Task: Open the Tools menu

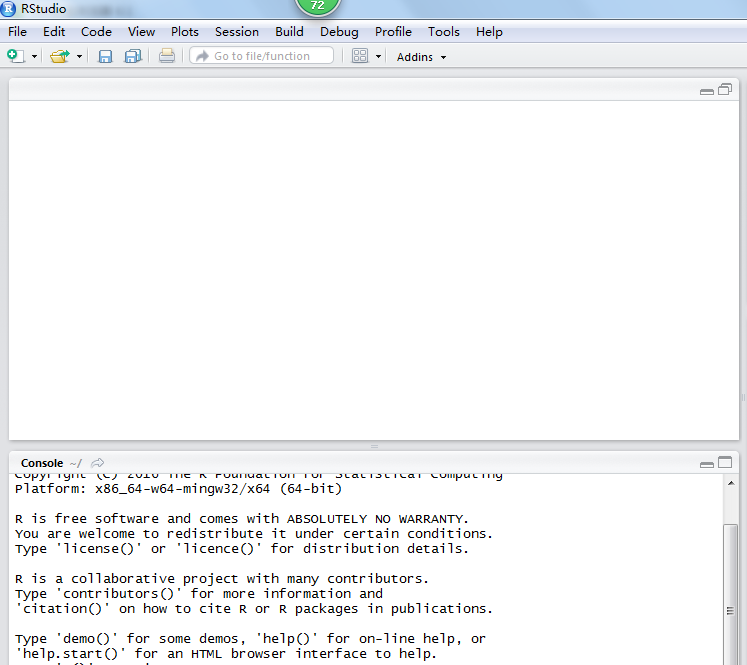Action: click(x=444, y=32)
